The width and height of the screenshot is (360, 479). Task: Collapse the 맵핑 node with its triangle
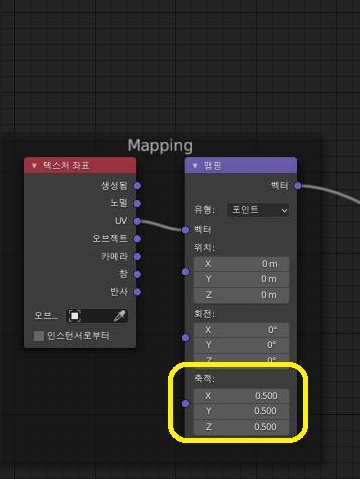point(195,166)
